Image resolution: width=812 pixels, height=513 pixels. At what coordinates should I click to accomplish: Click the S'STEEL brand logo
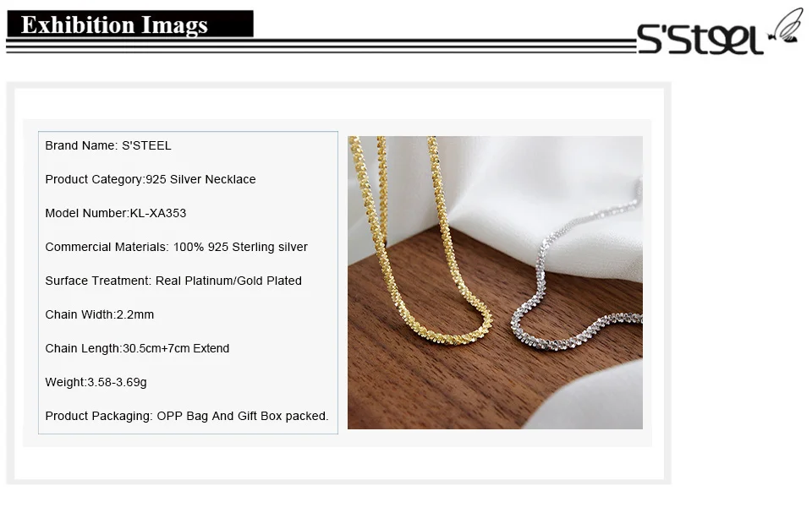click(700, 39)
